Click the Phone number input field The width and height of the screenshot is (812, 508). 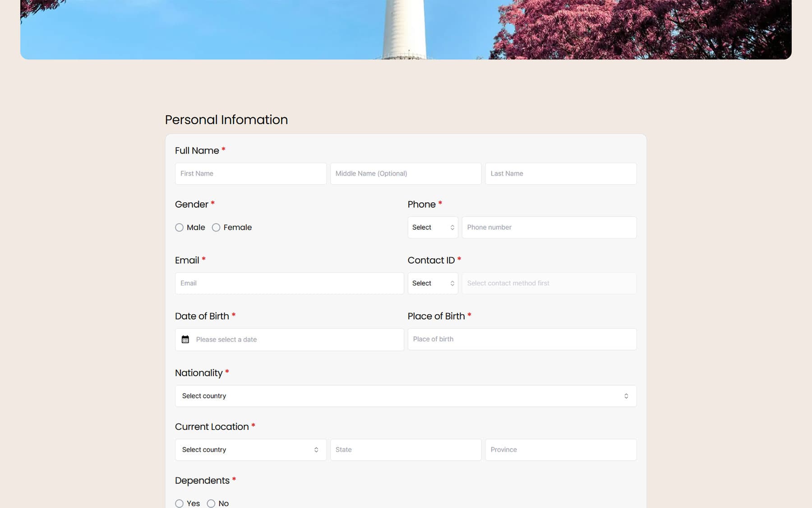[x=549, y=228]
